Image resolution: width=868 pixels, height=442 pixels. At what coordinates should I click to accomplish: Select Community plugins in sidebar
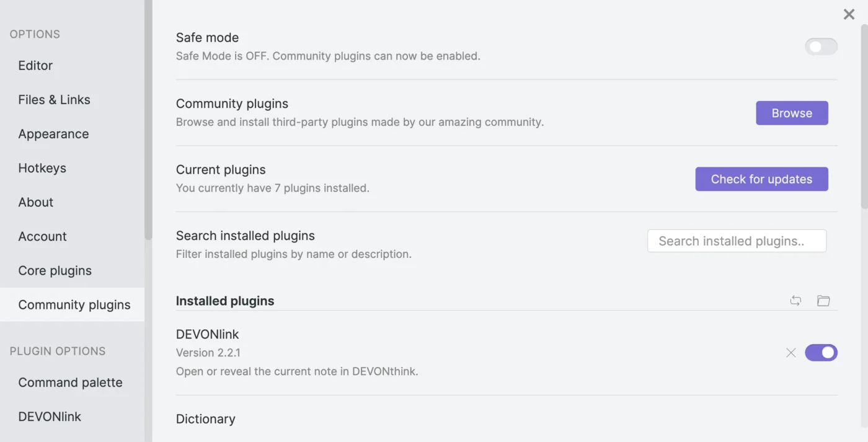74,304
